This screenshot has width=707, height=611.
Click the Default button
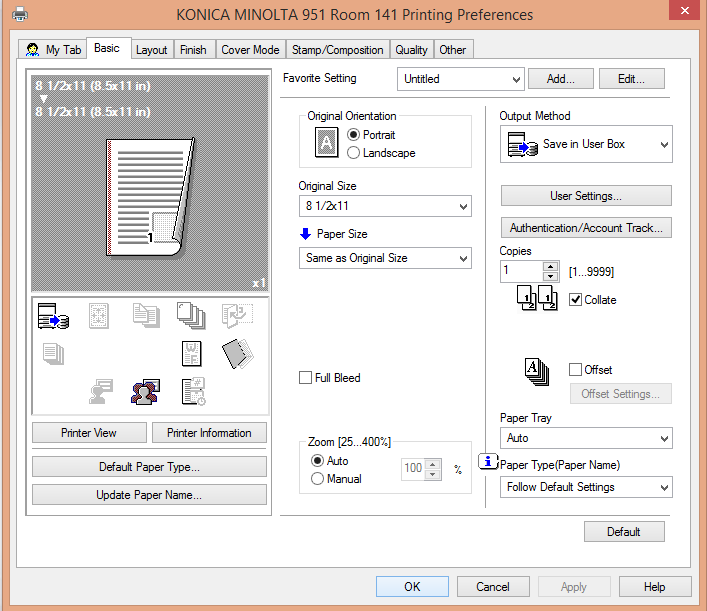click(x=624, y=532)
